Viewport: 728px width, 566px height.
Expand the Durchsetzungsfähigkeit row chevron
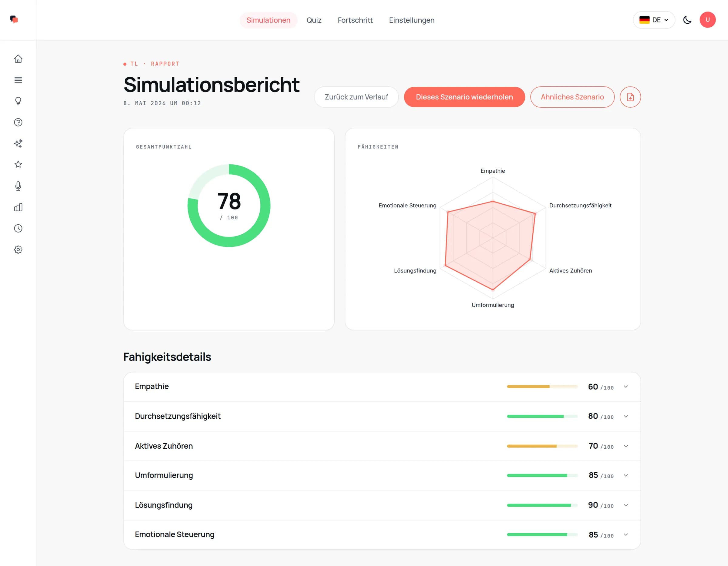pyautogui.click(x=626, y=417)
